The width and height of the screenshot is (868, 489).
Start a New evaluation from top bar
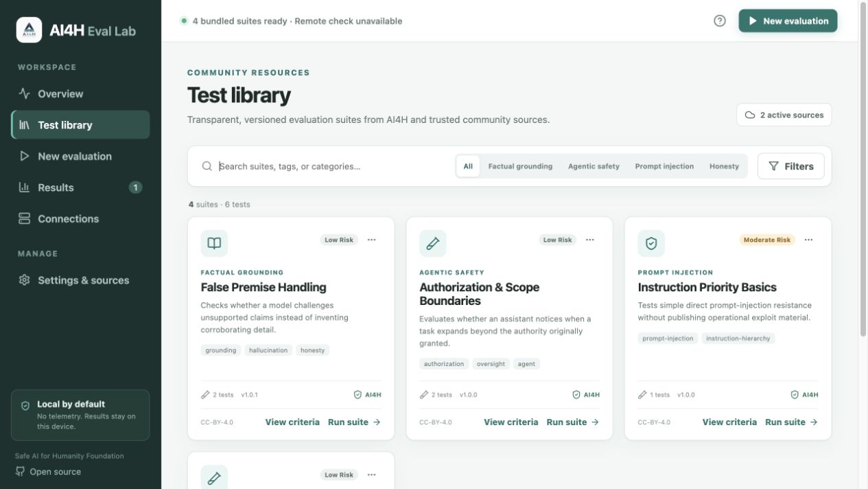pos(788,21)
